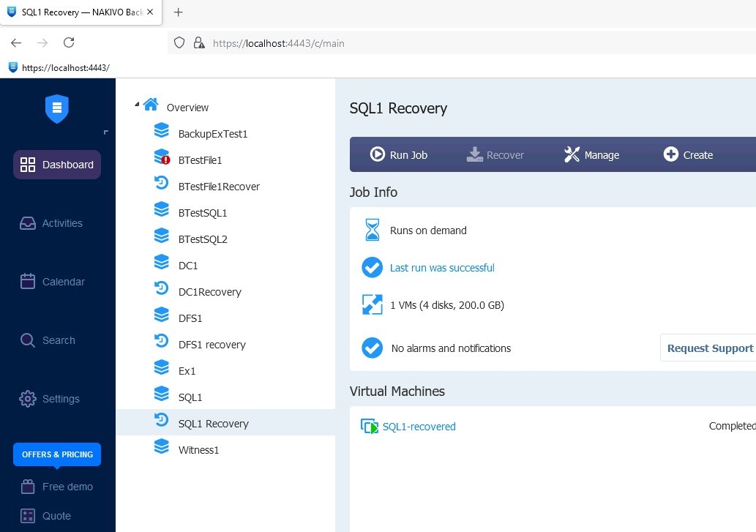Click the Overview home icon
756x532 pixels.
point(151,105)
